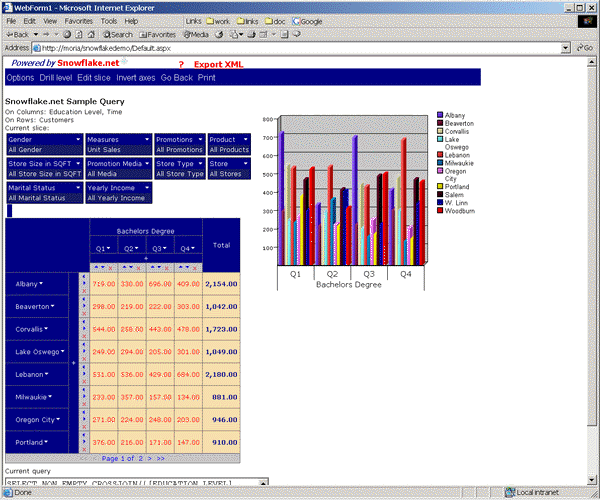Expand the Albany row menu
This screenshot has height=500, width=600.
point(41,283)
